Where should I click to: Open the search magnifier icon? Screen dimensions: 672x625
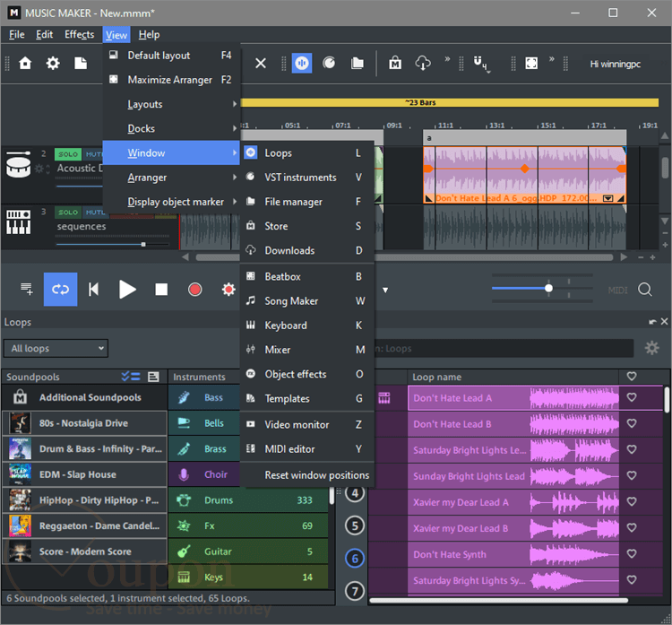coord(645,290)
